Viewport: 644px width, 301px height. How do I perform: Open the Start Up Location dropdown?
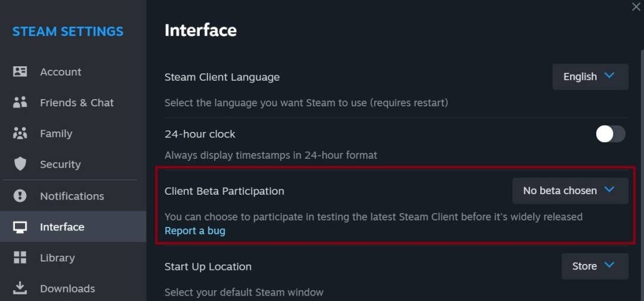(x=595, y=266)
